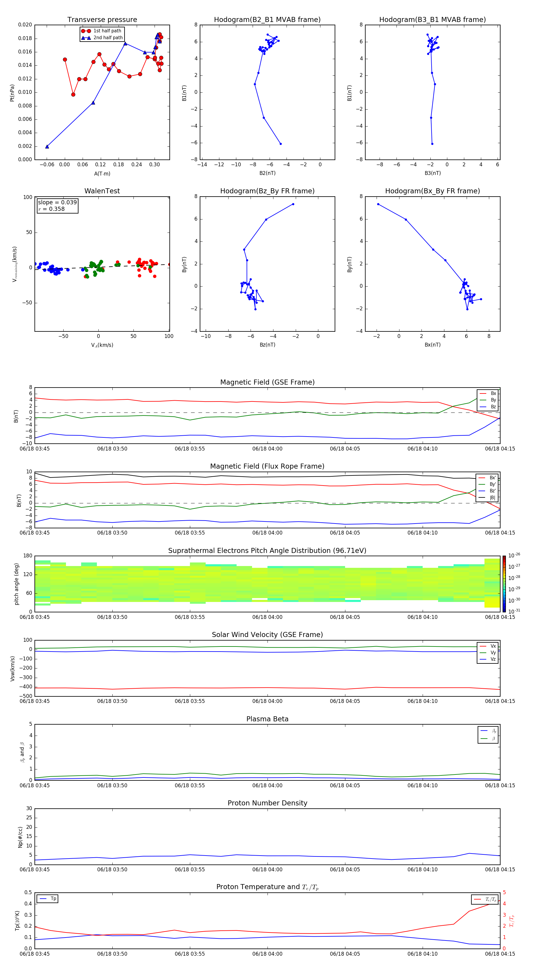Select the Bx' entry in the flux rope legend
Image resolution: width=535 pixels, height=980 pixels.
(x=487, y=478)
